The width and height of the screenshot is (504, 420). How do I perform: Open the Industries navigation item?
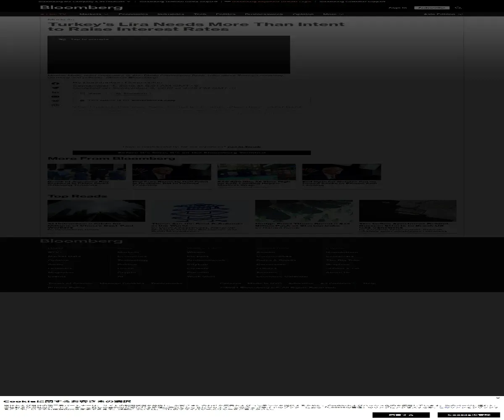tap(171, 14)
